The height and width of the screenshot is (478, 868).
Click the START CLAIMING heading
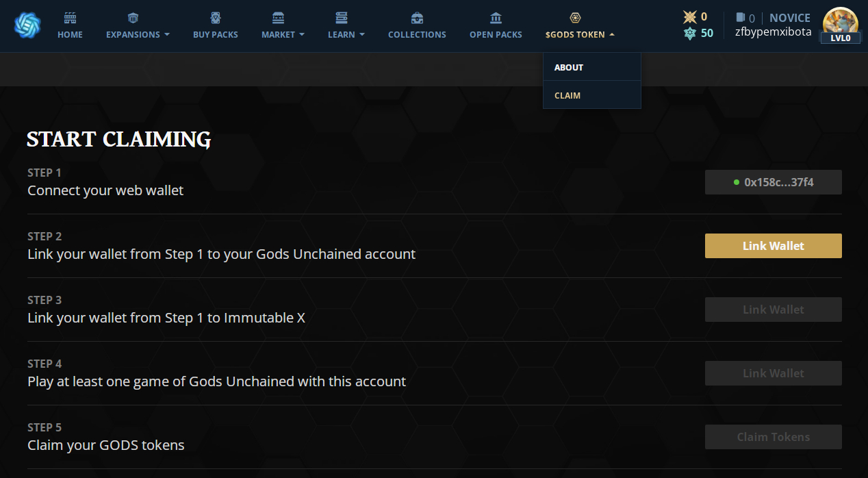119,139
